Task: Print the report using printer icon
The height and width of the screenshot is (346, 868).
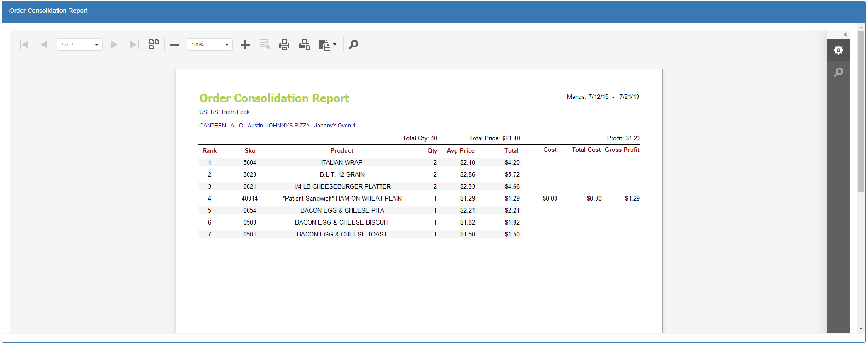Action: 284,45
